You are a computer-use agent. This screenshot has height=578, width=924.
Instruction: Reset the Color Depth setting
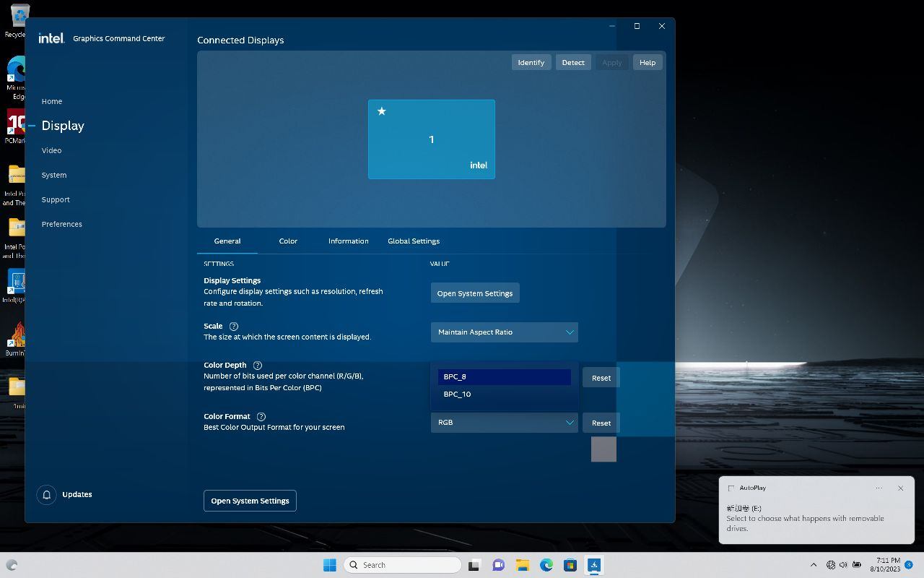point(601,378)
